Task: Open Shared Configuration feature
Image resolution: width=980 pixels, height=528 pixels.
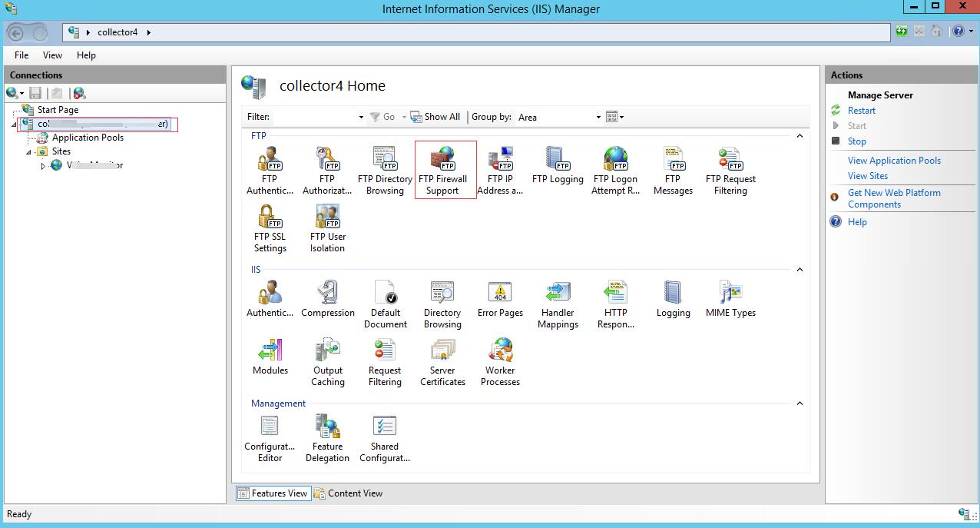Action: click(385, 438)
